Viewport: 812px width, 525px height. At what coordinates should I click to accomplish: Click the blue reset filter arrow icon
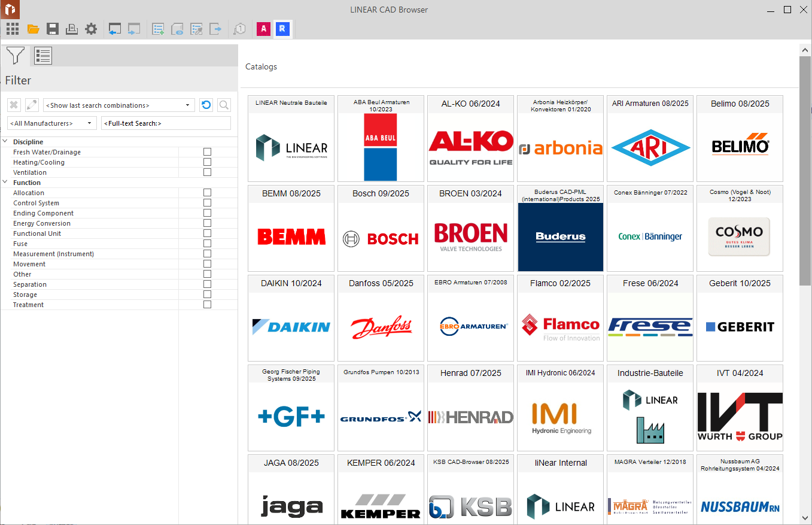pos(206,105)
